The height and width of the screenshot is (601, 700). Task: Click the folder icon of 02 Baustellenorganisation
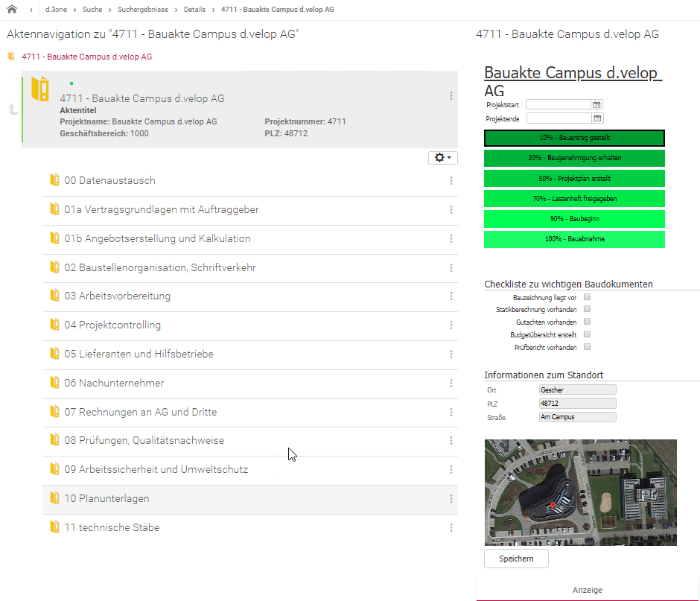point(54,267)
